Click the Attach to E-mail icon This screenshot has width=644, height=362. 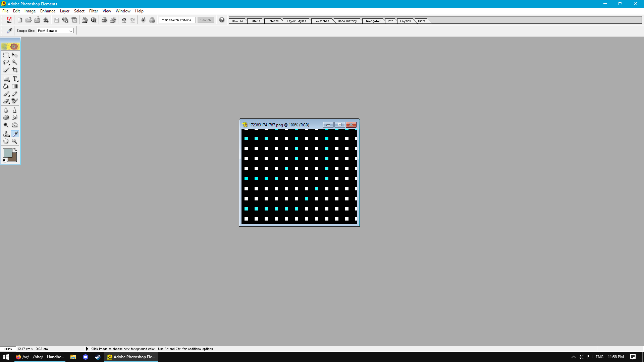(x=85, y=20)
